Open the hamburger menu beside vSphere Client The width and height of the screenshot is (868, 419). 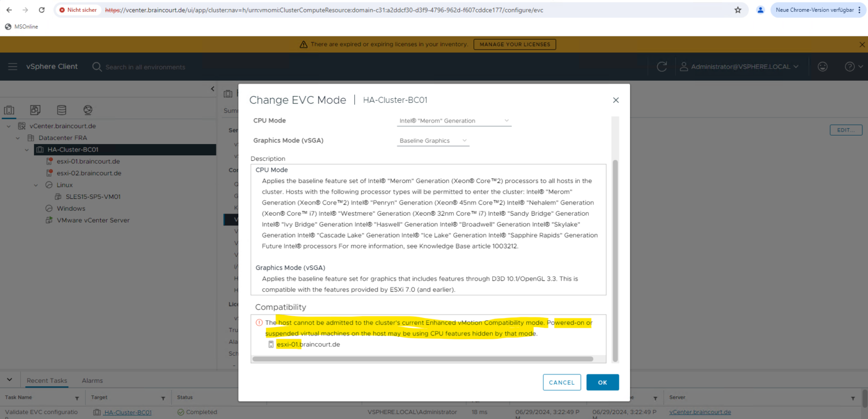pyautogui.click(x=12, y=66)
